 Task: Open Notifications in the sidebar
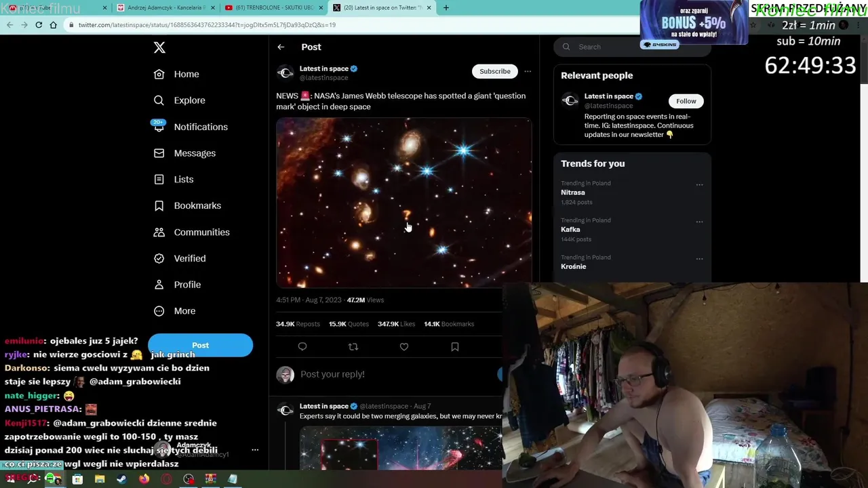pos(191,127)
